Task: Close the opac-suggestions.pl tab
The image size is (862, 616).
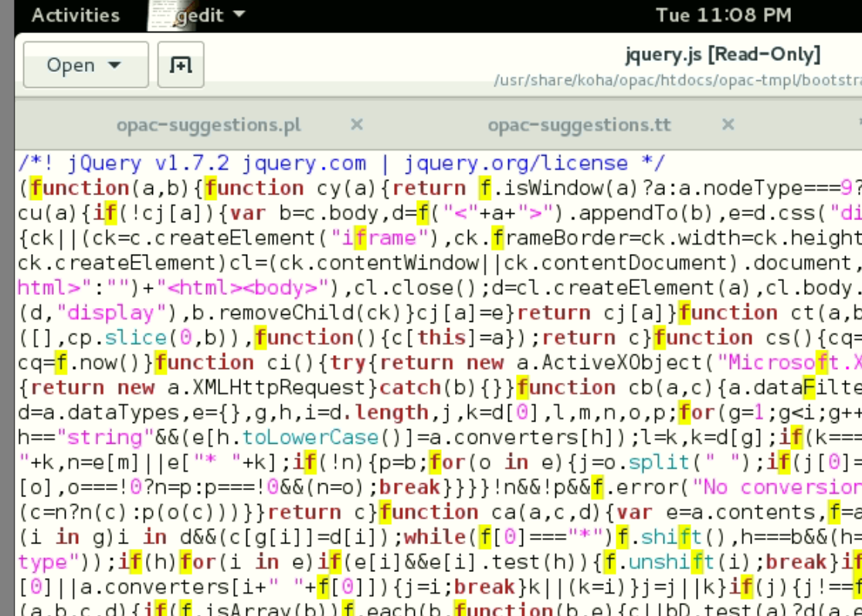Action: [356, 124]
